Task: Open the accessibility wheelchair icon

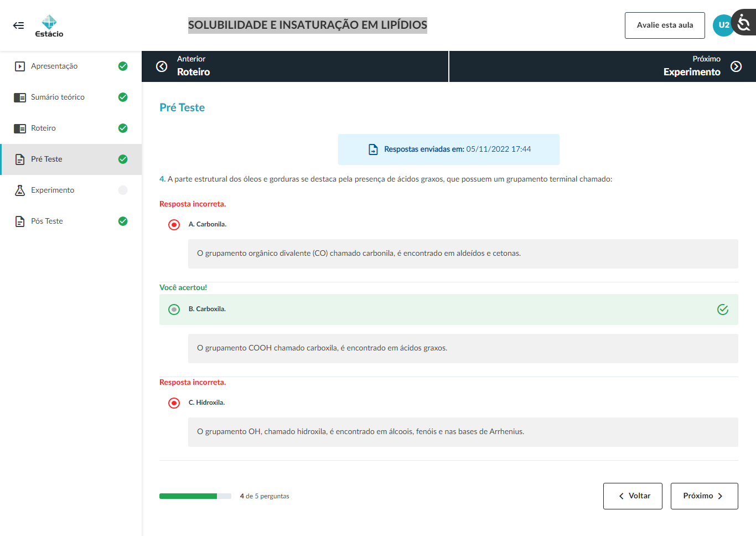Action: (744, 23)
